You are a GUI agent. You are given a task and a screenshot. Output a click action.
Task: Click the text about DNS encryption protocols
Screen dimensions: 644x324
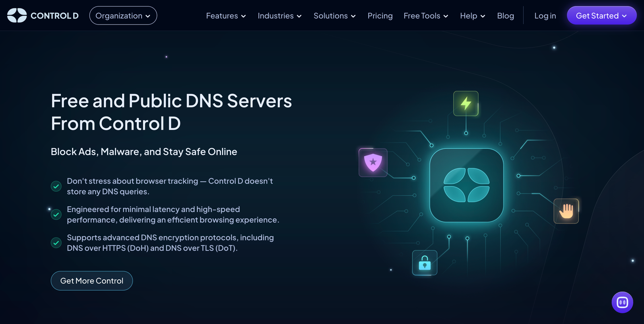pyautogui.click(x=170, y=243)
